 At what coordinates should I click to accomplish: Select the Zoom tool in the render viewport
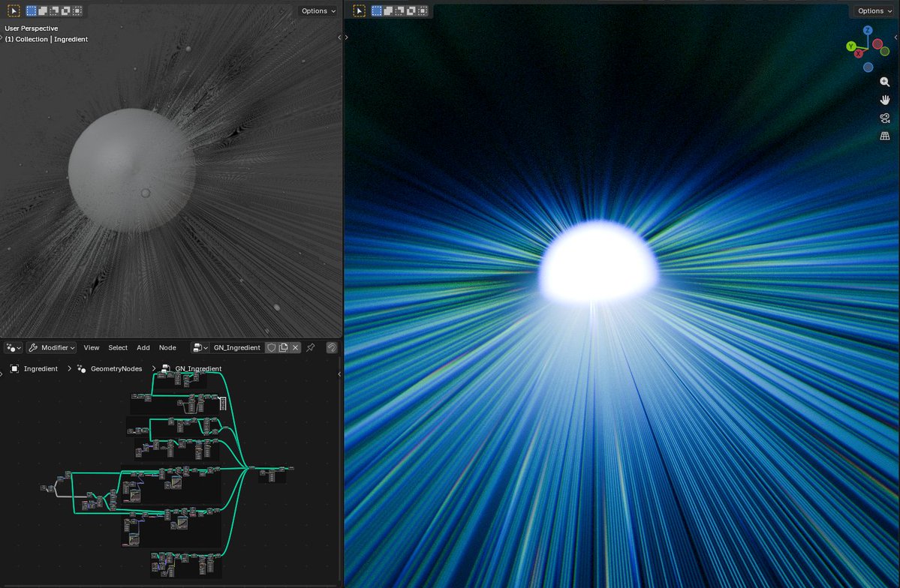click(885, 82)
